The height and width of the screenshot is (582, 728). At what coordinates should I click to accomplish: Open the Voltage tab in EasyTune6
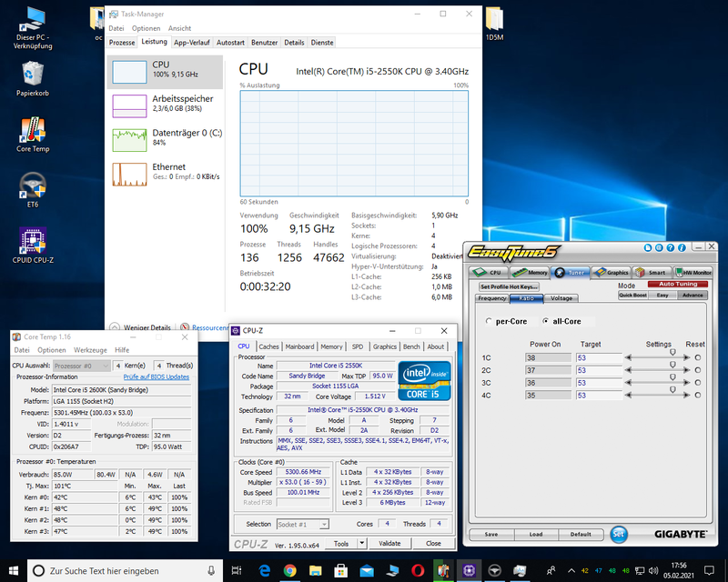pos(561,298)
